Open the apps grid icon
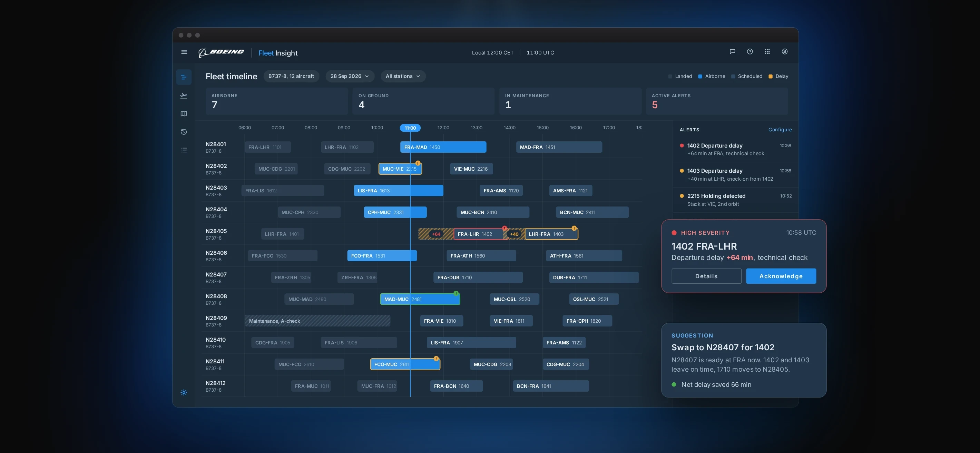The width and height of the screenshot is (980, 453). click(x=767, y=52)
